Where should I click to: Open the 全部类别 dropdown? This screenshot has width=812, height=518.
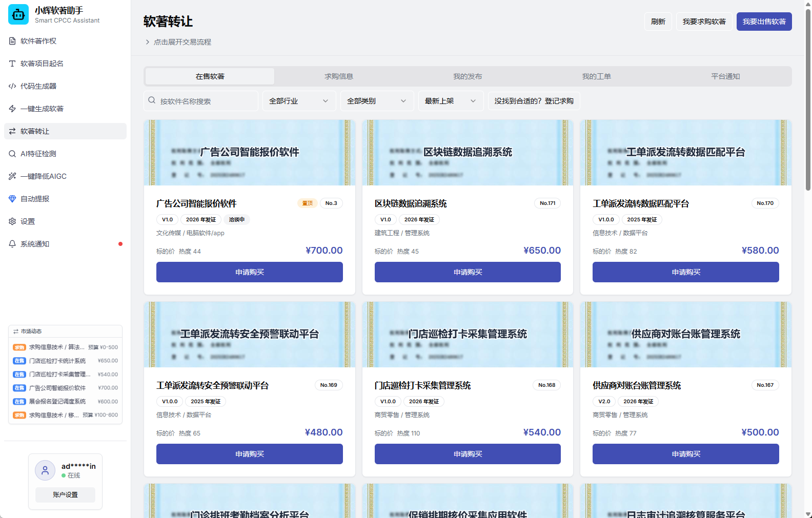point(377,101)
